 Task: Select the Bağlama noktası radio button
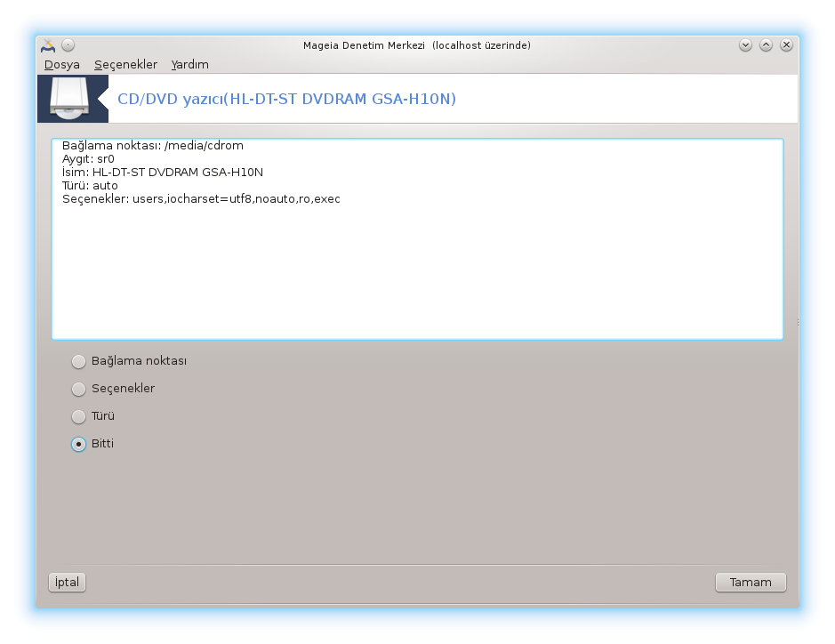(x=78, y=362)
